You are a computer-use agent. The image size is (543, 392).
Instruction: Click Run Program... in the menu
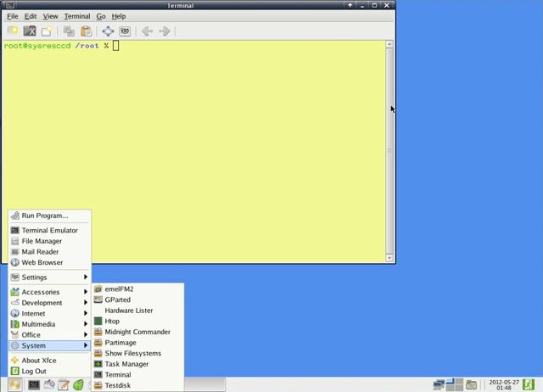(x=44, y=216)
